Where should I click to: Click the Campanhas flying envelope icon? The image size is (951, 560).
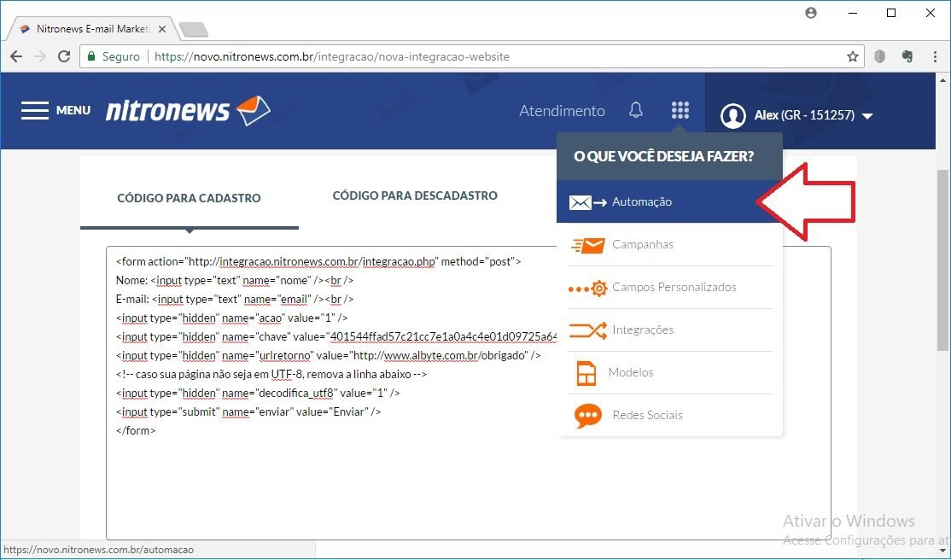click(x=587, y=245)
